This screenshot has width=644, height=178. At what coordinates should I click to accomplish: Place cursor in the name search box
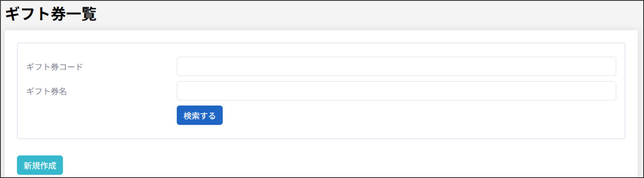pos(396,91)
